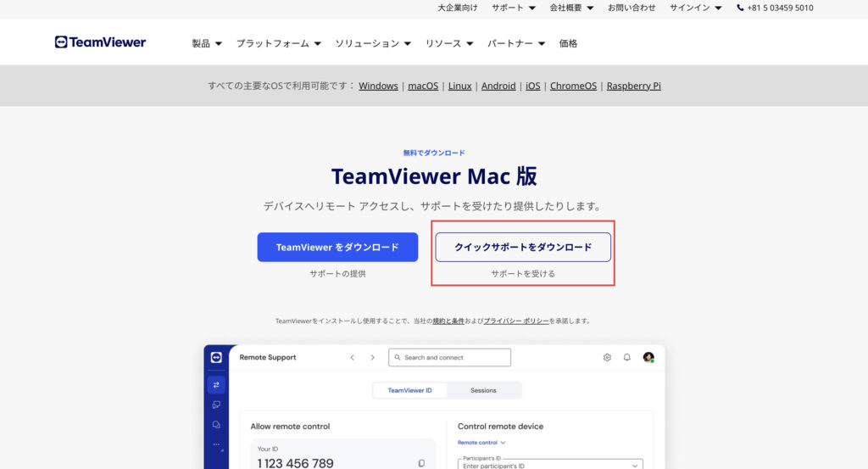Switch to the Sessions tab
The image size is (868, 469).
483,391
